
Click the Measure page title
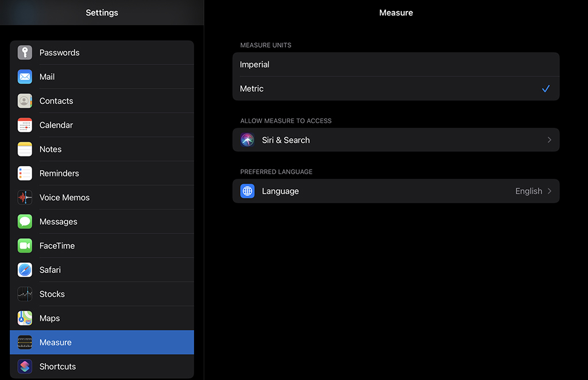[x=396, y=13]
